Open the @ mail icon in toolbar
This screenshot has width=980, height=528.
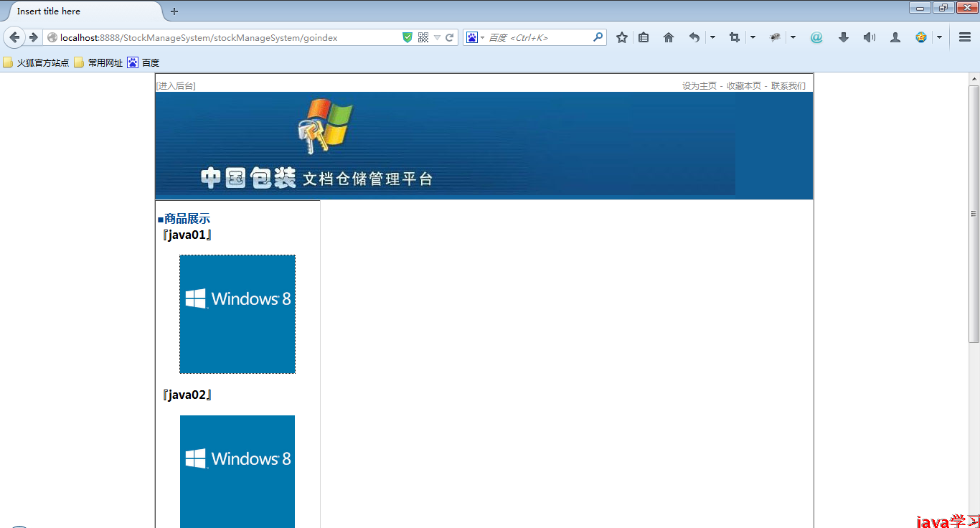[x=816, y=37]
